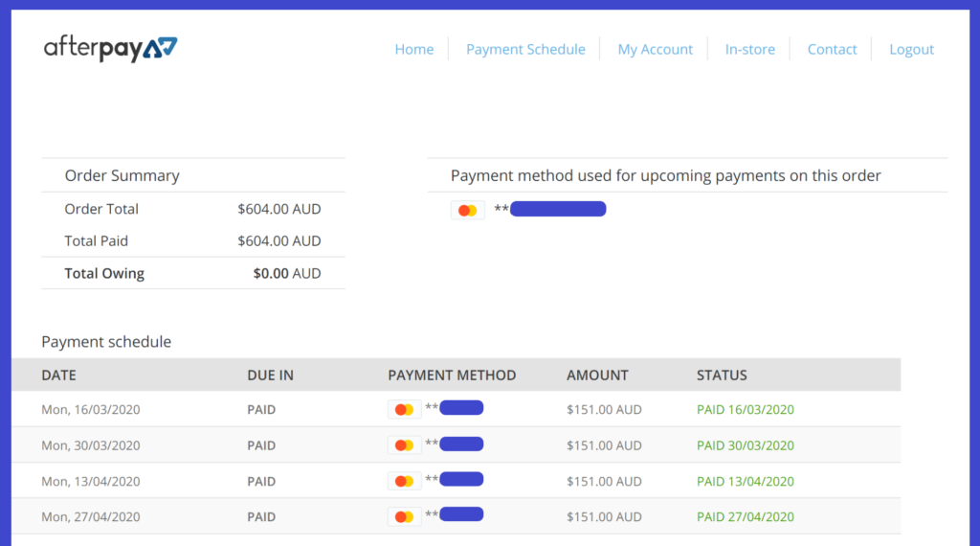The image size is (980, 546).
Task: Click the Total Owing label
Action: pos(104,273)
